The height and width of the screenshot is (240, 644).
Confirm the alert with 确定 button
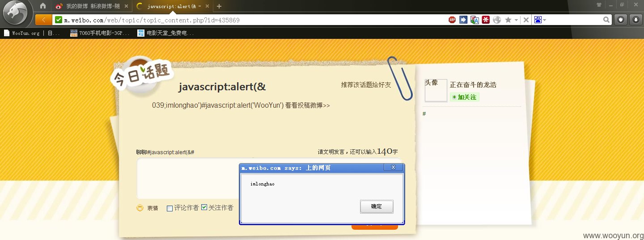377,206
